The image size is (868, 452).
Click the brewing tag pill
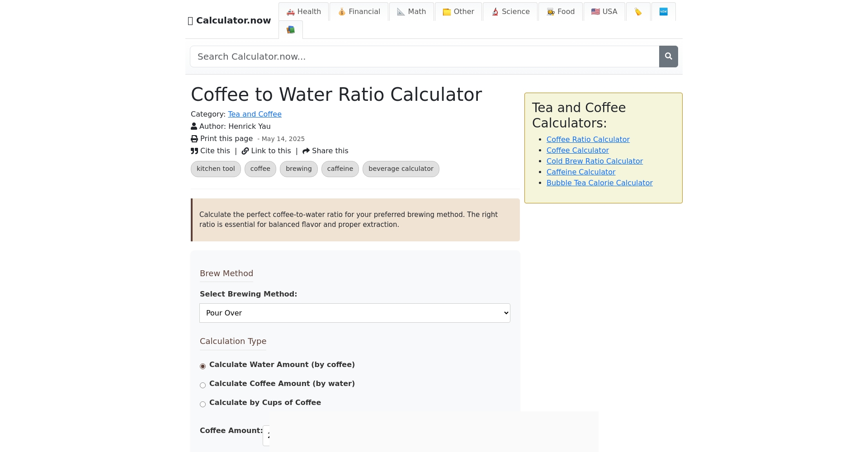(298, 169)
